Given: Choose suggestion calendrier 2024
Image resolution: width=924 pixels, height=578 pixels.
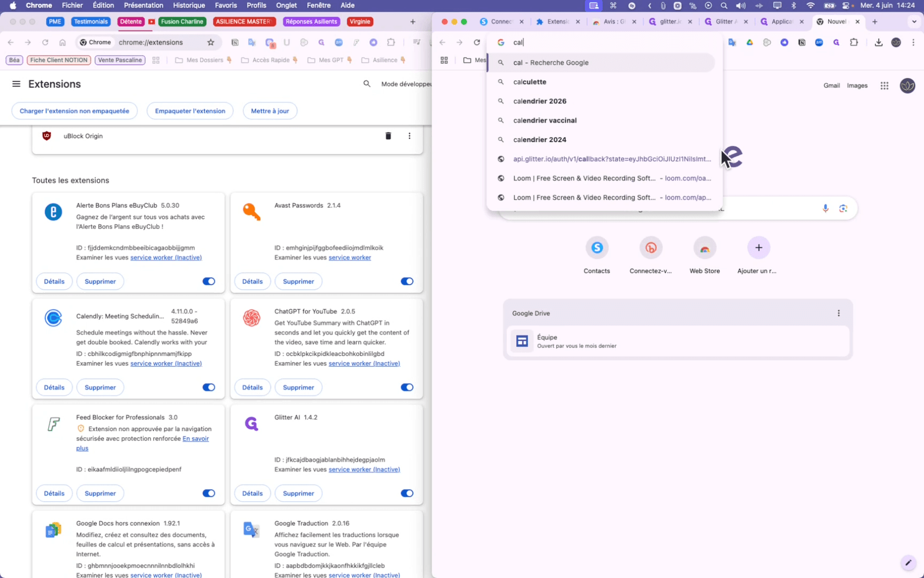Looking at the screenshot, I should (x=601, y=140).
